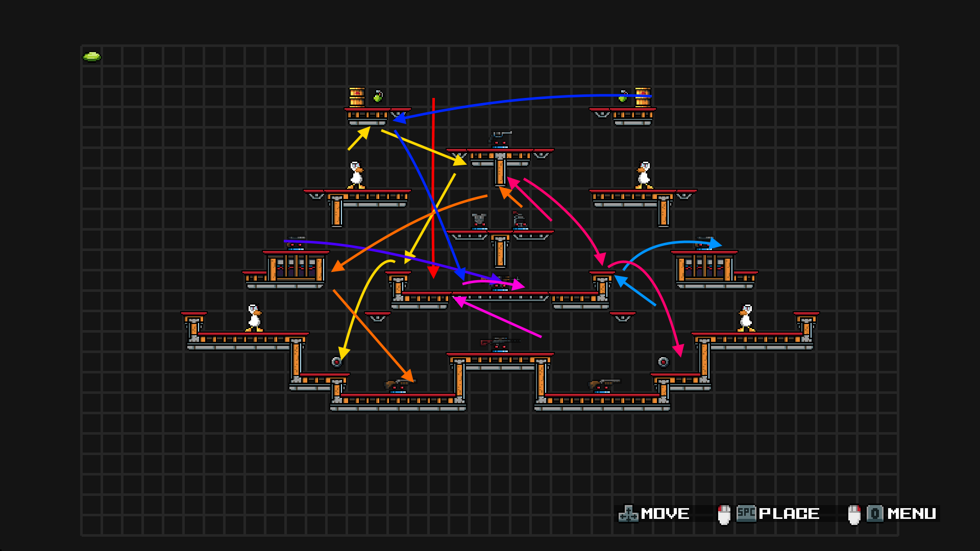Click the yellow barrel on the top-right platform

point(643,97)
